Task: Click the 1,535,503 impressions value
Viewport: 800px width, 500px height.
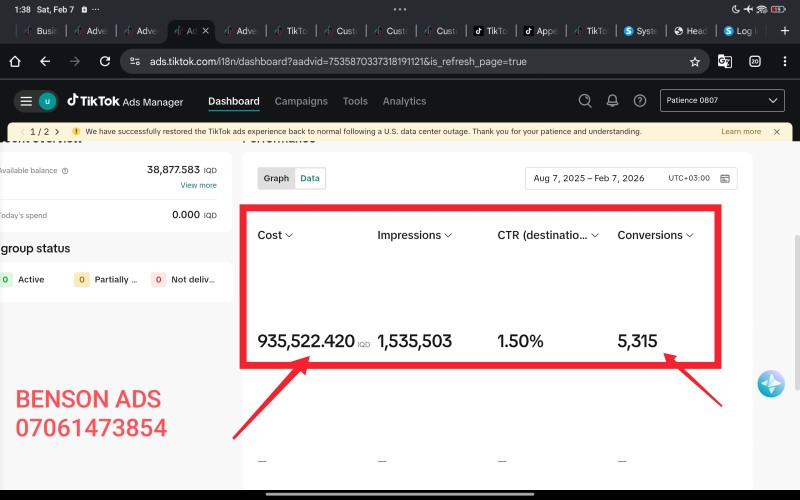Action: pyautogui.click(x=414, y=341)
